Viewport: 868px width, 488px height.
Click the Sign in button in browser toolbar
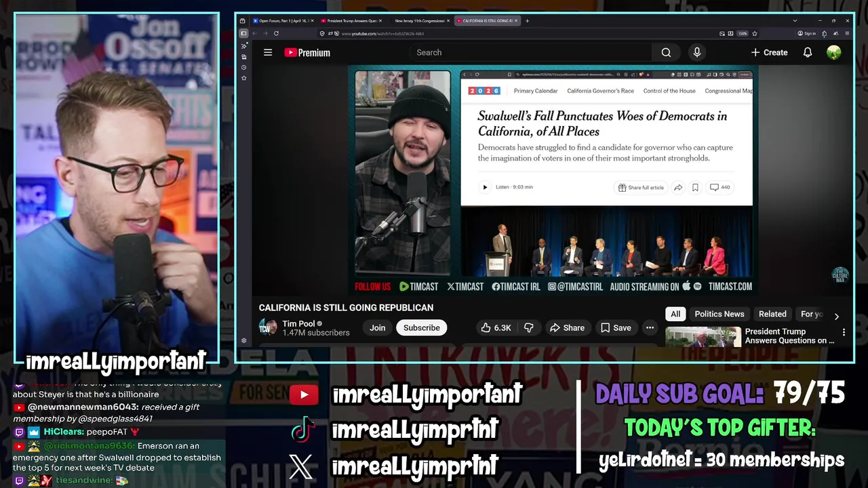pyautogui.click(x=807, y=33)
